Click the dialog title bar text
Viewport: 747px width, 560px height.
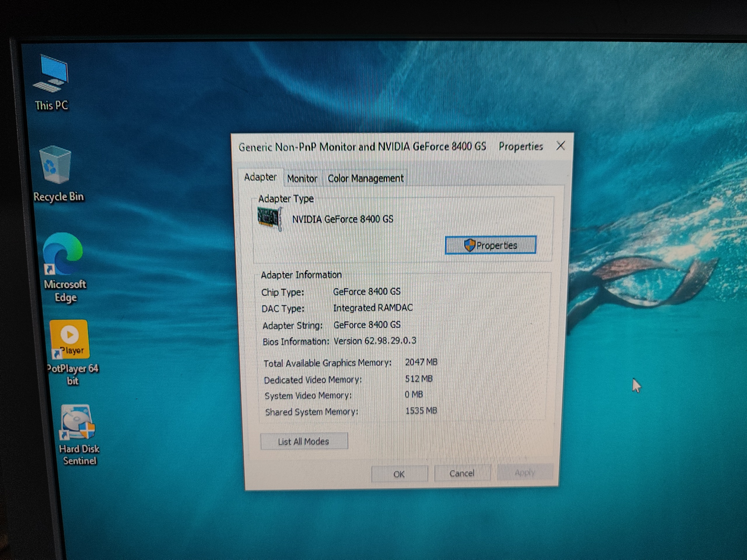point(391,147)
